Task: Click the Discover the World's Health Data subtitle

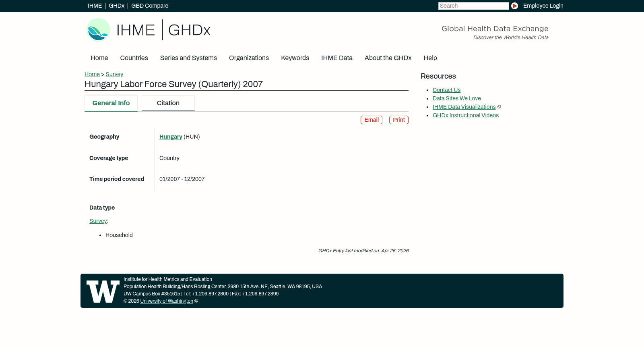Action: point(511,38)
